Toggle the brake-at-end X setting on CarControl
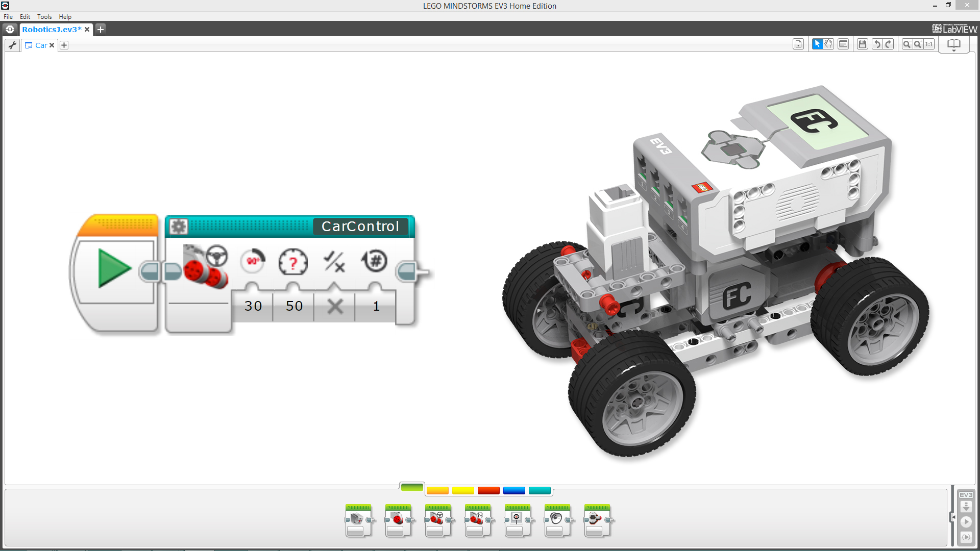This screenshot has height=551, width=980. (x=334, y=306)
